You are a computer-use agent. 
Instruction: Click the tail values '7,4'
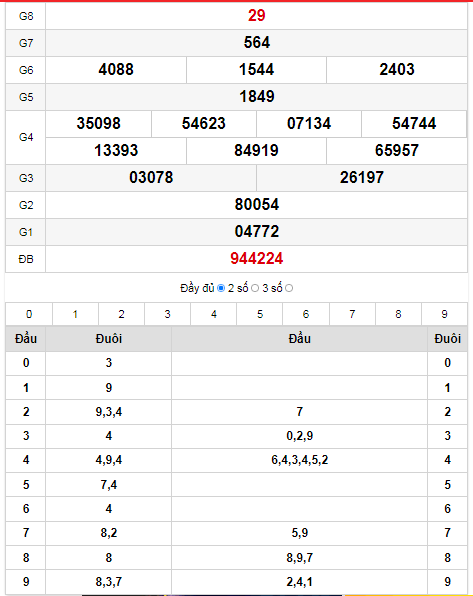[109, 485]
